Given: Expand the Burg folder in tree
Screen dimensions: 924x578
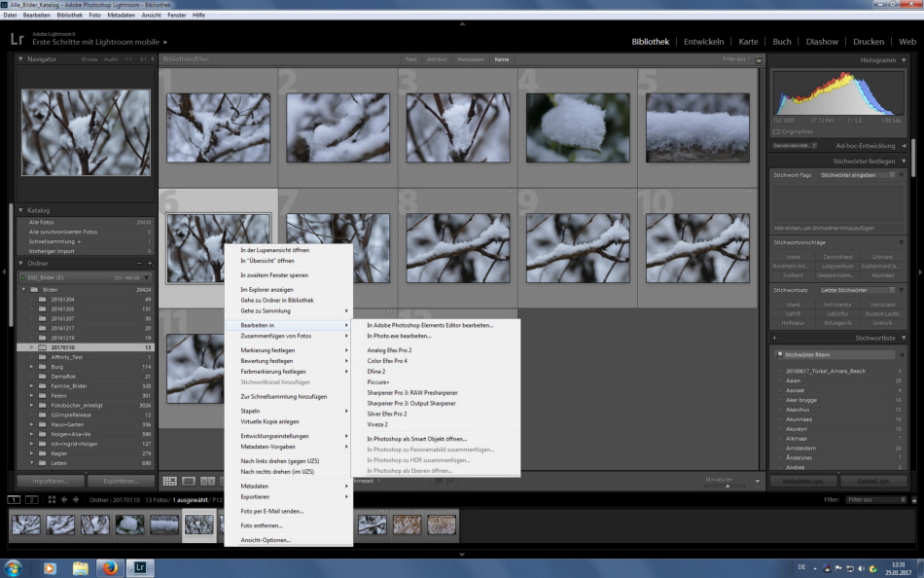Looking at the screenshot, I should tap(31, 367).
